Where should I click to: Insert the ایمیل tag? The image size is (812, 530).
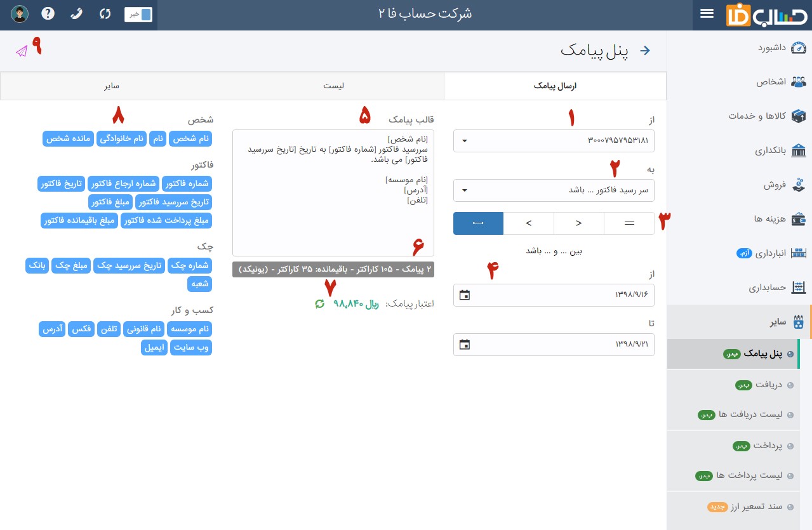[154, 347]
